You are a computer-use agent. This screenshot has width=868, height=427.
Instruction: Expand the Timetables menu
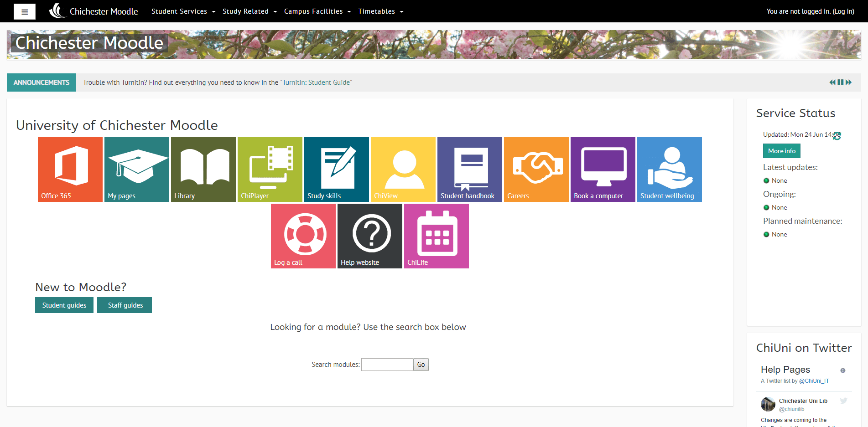pos(381,11)
